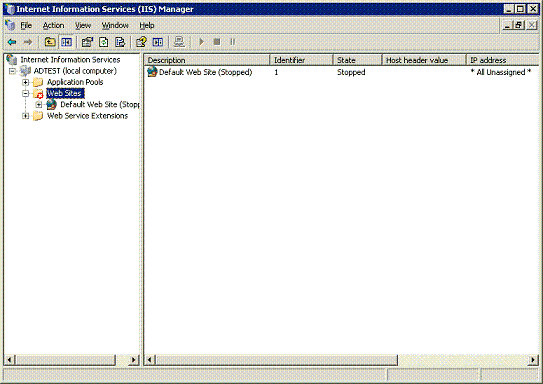Click the Pause item toolbar icon

[x=232, y=42]
